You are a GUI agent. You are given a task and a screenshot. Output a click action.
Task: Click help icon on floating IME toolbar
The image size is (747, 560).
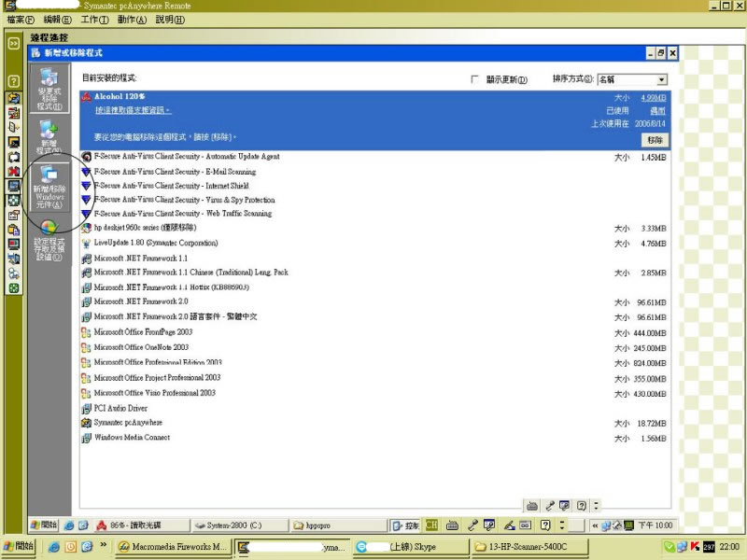[581, 506]
